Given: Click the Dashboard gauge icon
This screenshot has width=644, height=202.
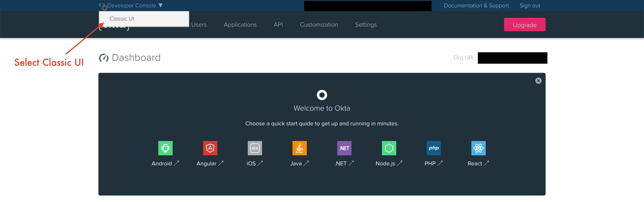Looking at the screenshot, I should [104, 58].
